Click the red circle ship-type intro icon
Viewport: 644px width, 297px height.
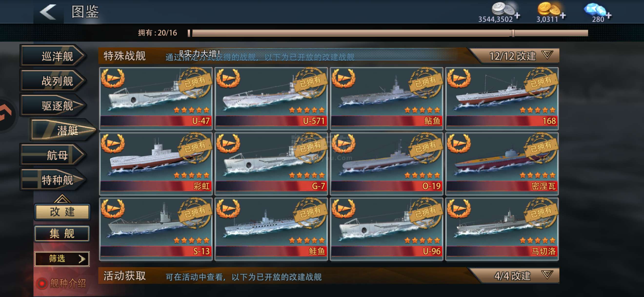click(x=41, y=284)
